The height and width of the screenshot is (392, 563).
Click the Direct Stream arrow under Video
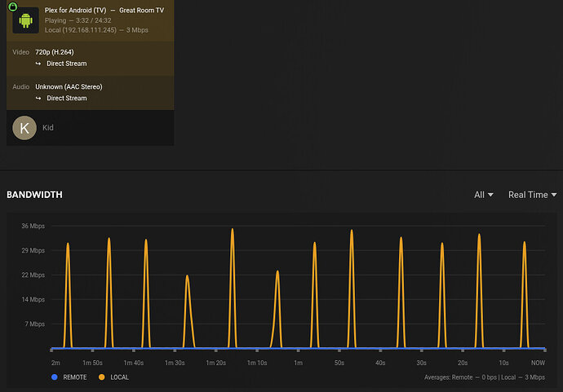38,64
